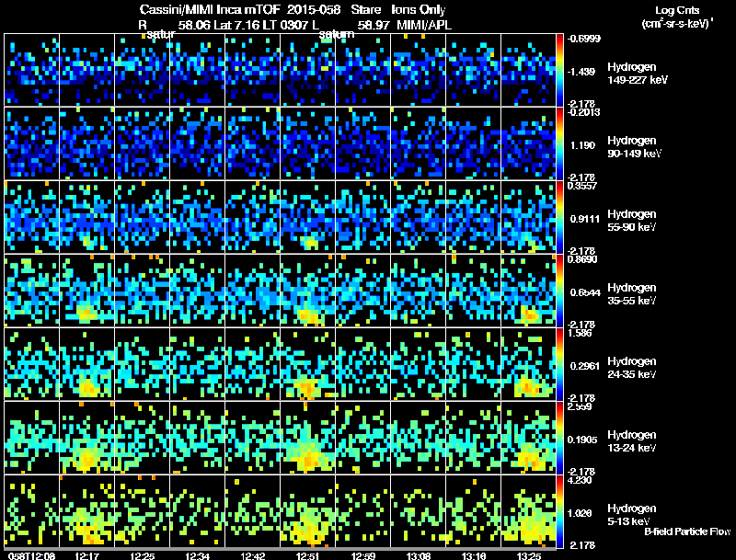Image resolution: width=736 pixels, height=560 pixels.
Task: Select the '12:34' time axis label
Action: pyautogui.click(x=197, y=556)
